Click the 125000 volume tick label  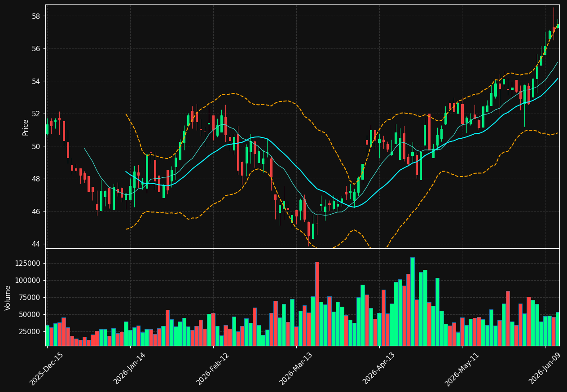tap(28, 263)
